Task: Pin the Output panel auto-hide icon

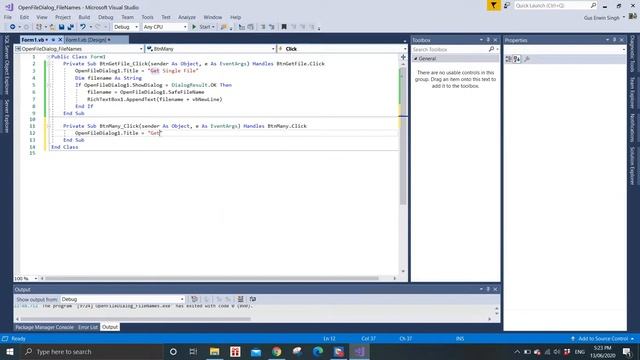Action: pos(488,289)
